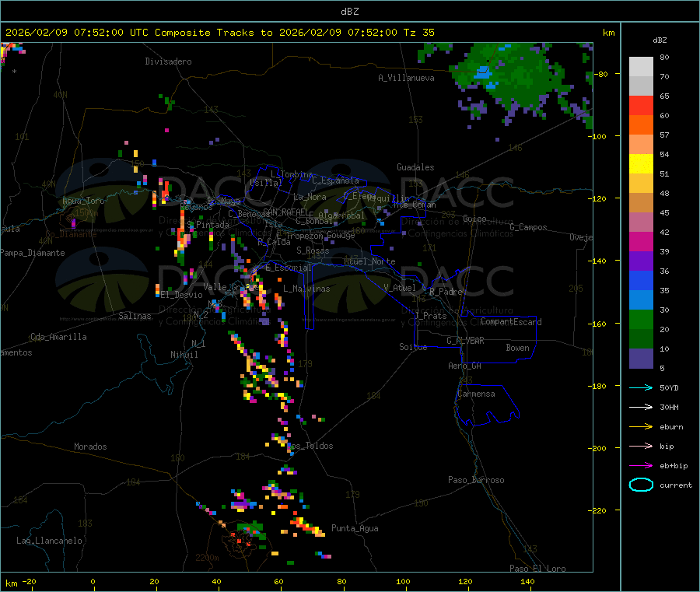Click the Nihuil map label
700x592 pixels.
184,355
